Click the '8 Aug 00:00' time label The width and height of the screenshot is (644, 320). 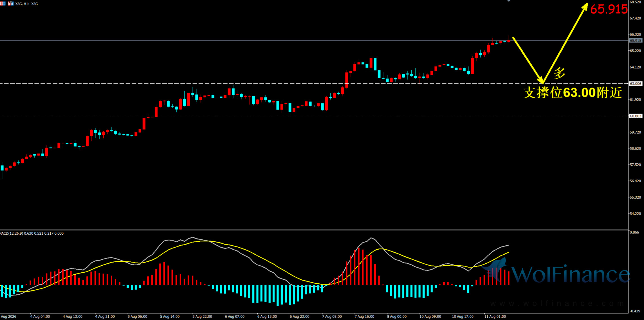[397, 317]
